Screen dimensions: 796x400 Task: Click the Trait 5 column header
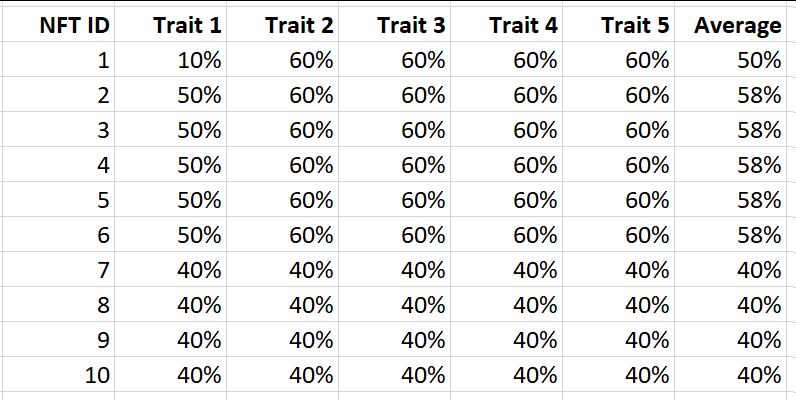pyautogui.click(x=634, y=25)
